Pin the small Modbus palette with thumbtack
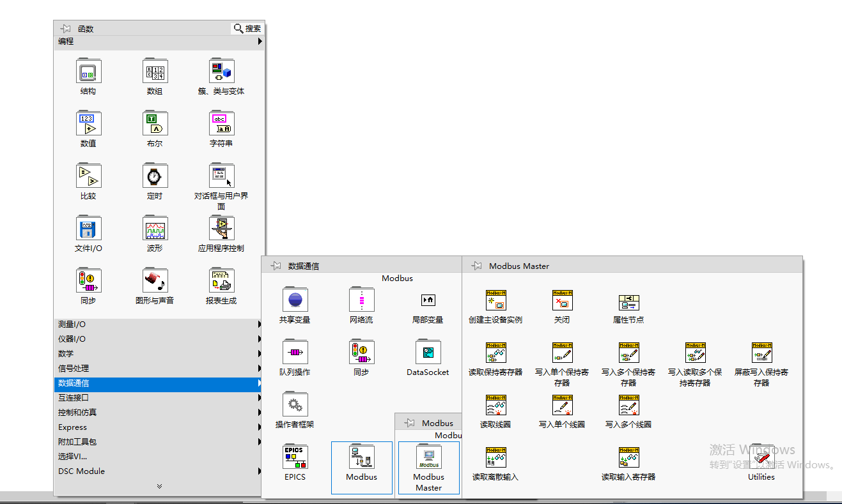 point(410,423)
